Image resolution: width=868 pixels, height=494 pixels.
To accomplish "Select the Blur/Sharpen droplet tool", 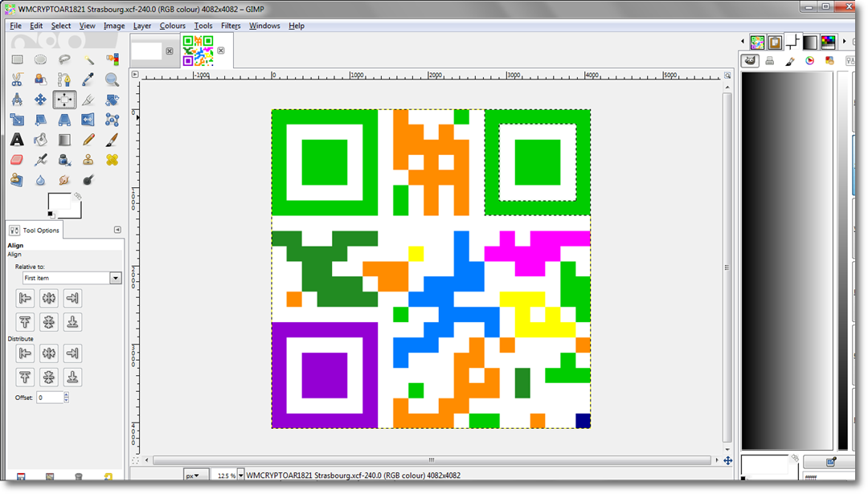I will tap(40, 180).
